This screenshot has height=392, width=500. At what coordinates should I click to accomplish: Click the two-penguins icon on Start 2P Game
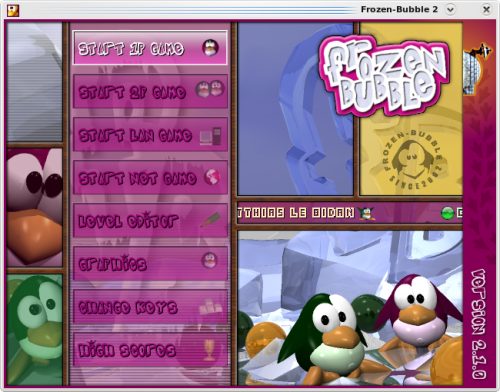(x=210, y=89)
